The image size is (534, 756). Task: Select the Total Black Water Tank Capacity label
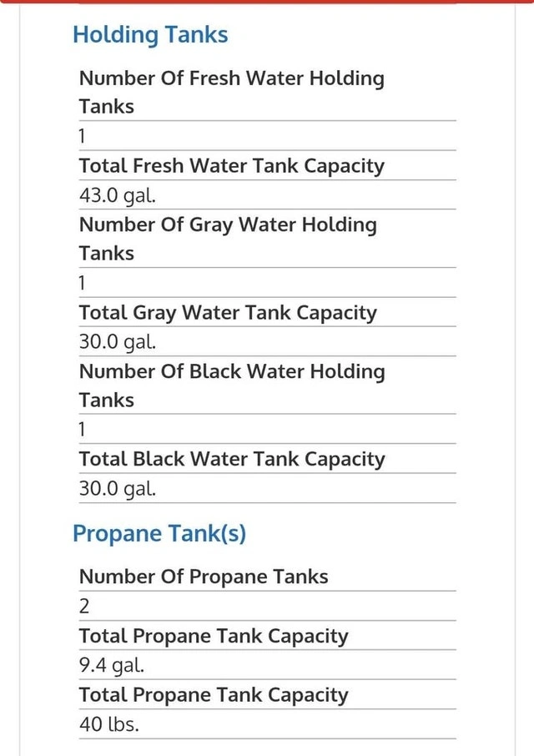point(232,459)
